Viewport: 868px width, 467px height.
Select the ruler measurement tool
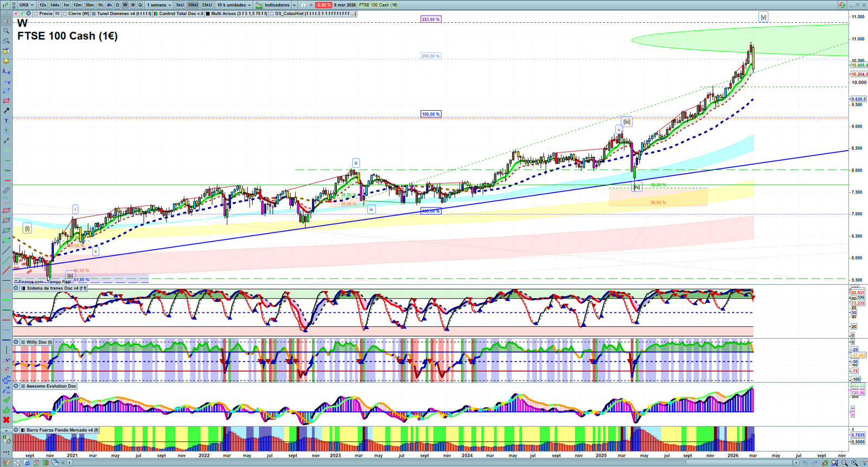(6, 191)
